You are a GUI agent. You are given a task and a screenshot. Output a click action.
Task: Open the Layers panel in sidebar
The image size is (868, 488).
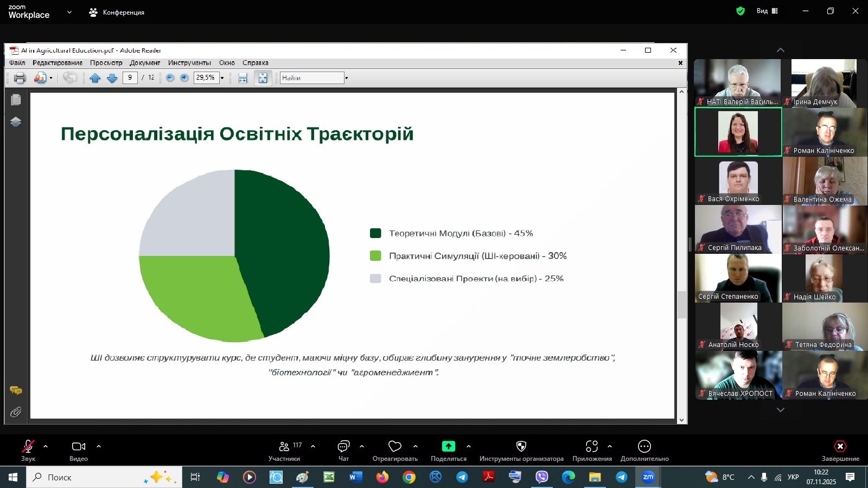pyautogui.click(x=16, y=122)
